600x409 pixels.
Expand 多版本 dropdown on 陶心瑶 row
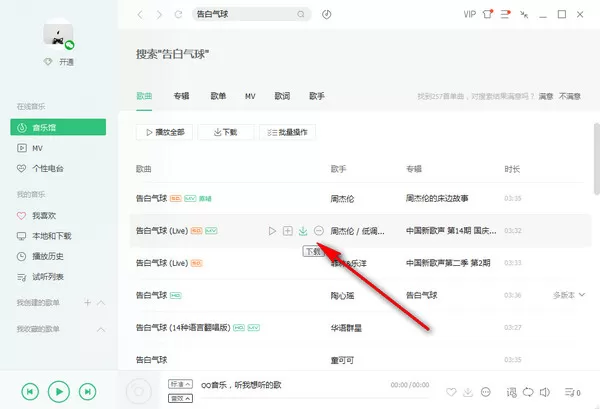569,295
